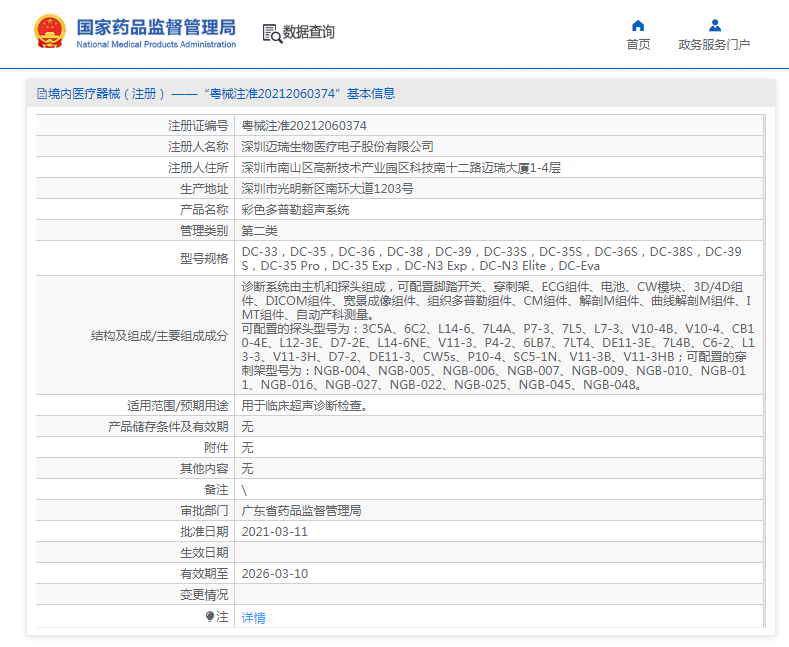The image size is (789, 647).
Task: Click the house icon above 首页
Action: coord(638,25)
